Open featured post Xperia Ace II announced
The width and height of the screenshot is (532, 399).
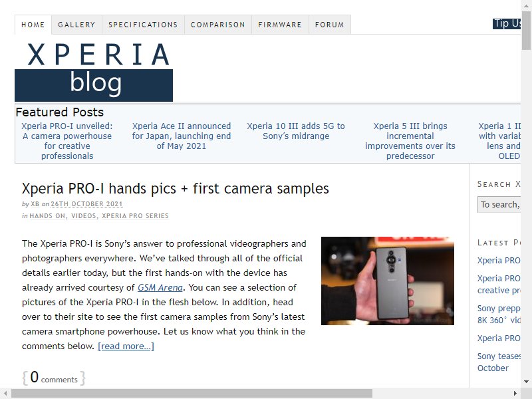pos(181,136)
